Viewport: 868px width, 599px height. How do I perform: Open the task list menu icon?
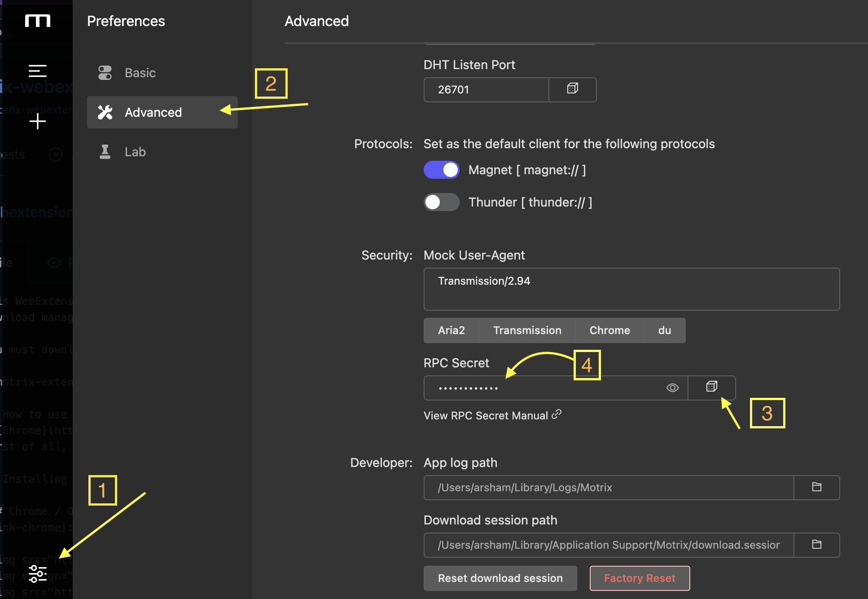37,71
